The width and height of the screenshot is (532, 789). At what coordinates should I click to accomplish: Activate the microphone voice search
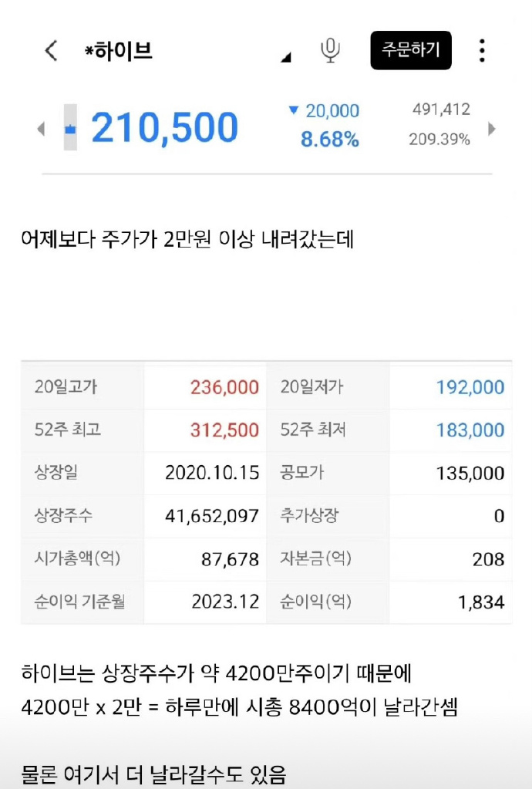tap(329, 49)
